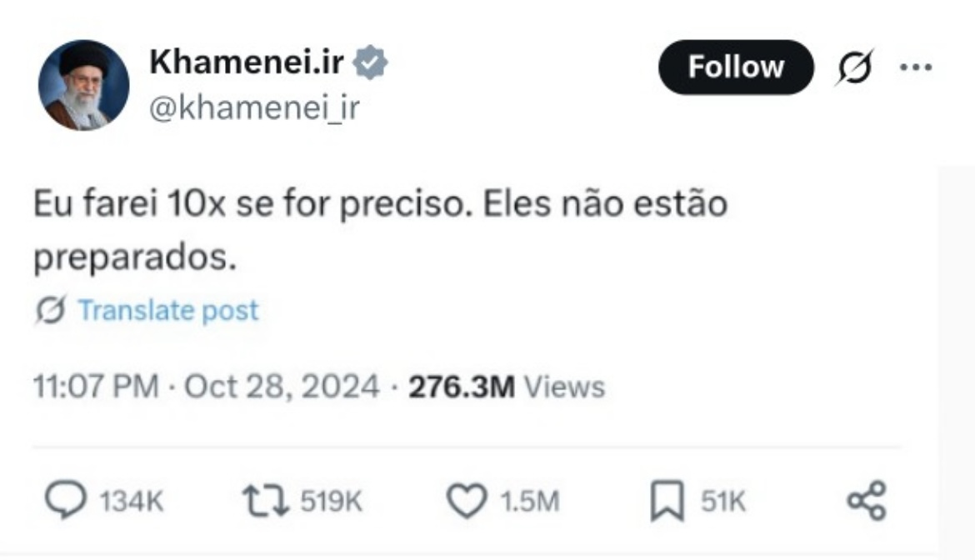Open the three-dot more options menu
Screen dimensions: 975x560
[x=915, y=67]
